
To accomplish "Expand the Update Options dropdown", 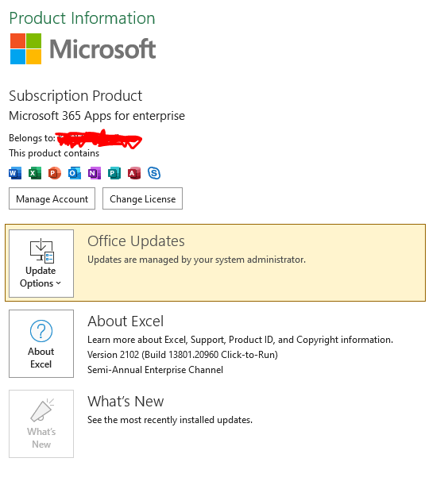I will click(x=41, y=264).
